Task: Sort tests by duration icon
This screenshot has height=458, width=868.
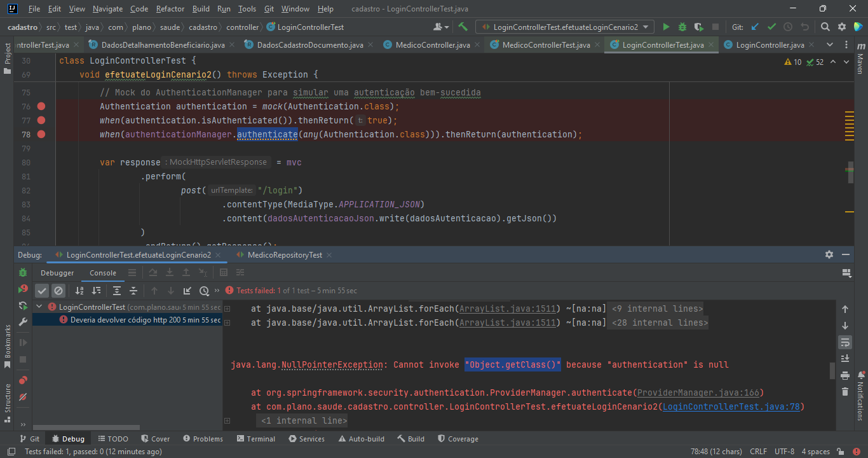Action: [x=96, y=291]
